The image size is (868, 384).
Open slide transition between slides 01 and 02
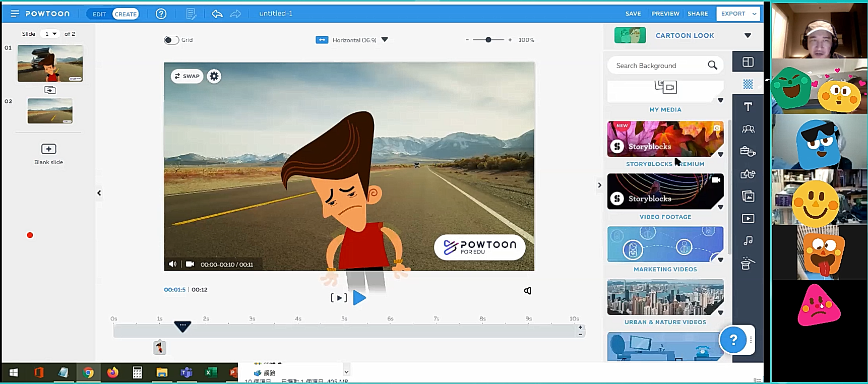click(x=50, y=90)
